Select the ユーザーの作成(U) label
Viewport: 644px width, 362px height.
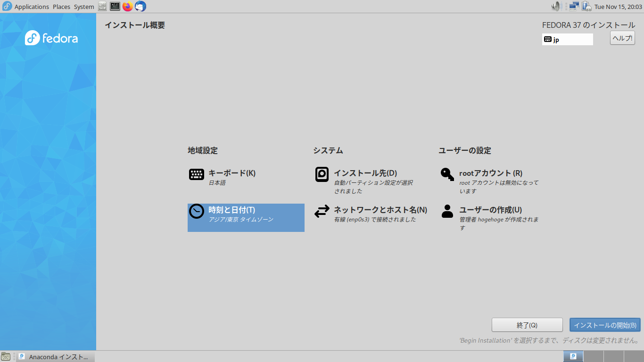[x=491, y=210]
